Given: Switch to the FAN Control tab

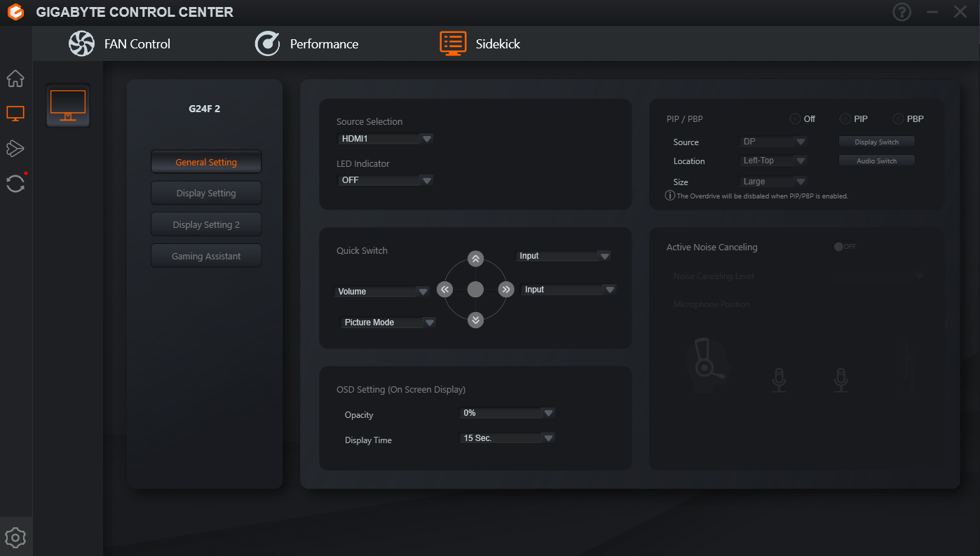Looking at the screenshot, I should [x=119, y=44].
